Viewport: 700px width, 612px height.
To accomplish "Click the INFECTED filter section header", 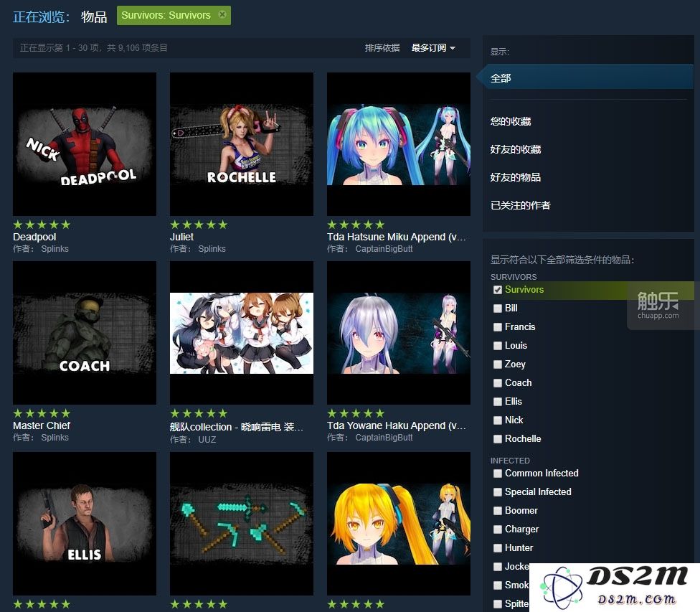I will 510,461.
